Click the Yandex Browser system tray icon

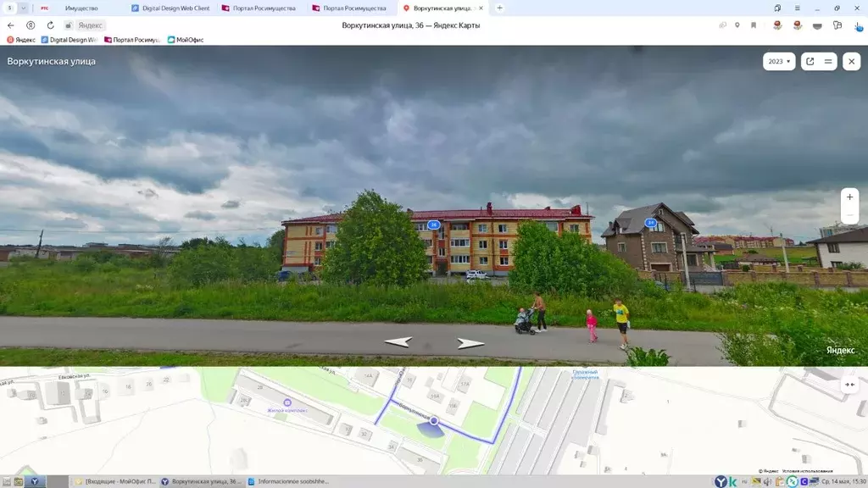(721, 482)
